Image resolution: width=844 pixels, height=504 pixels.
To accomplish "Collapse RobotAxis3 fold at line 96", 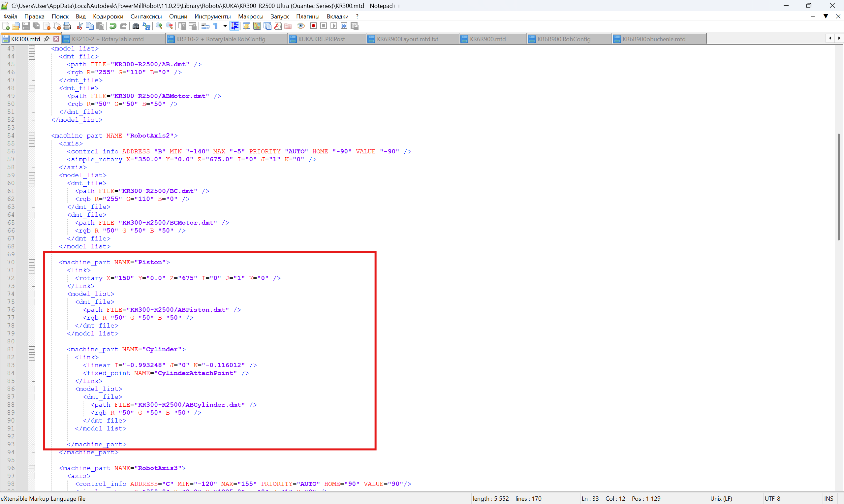I will 32,468.
